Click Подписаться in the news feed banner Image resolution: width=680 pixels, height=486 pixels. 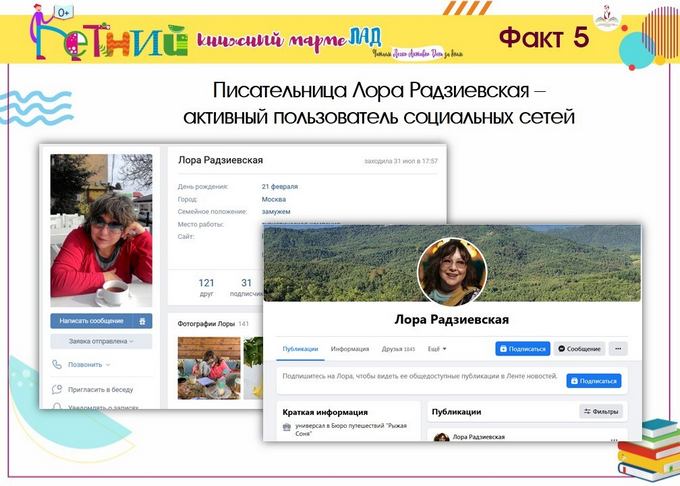tap(594, 381)
